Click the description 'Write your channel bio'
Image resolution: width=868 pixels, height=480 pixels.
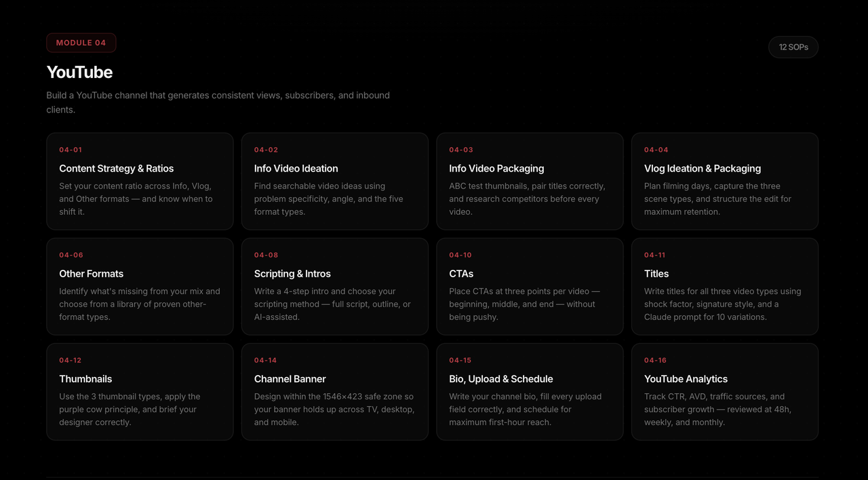pyautogui.click(x=526, y=409)
